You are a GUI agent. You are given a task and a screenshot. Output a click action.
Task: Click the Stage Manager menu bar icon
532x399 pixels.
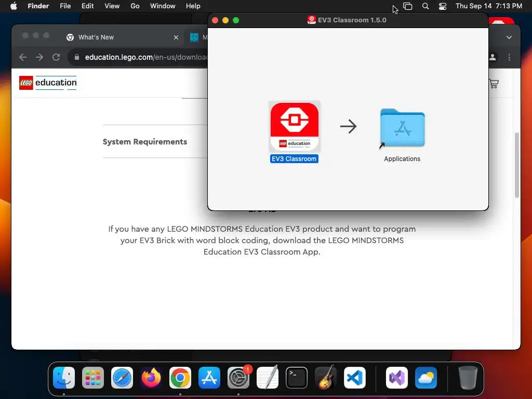click(407, 6)
